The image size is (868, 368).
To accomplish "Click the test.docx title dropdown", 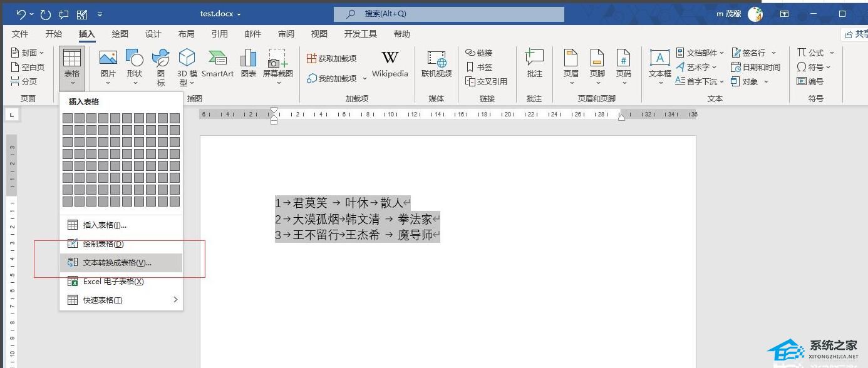I will pos(221,14).
